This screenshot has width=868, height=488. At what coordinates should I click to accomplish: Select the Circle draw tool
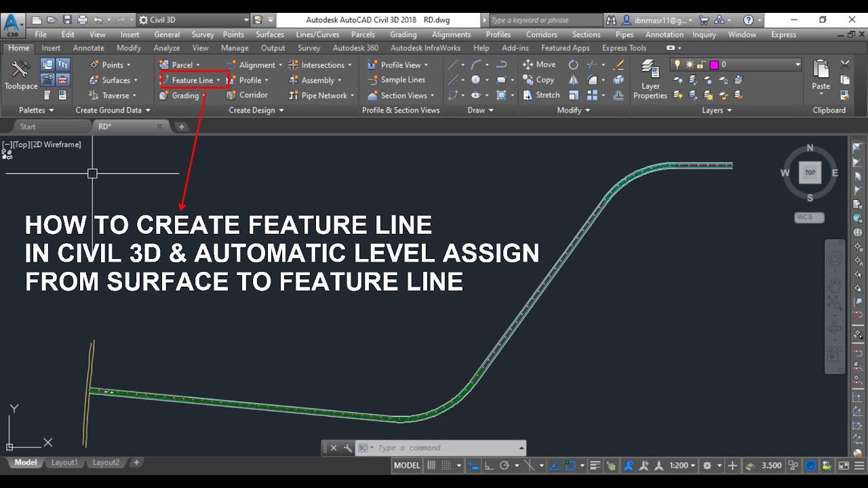pyautogui.click(x=476, y=80)
